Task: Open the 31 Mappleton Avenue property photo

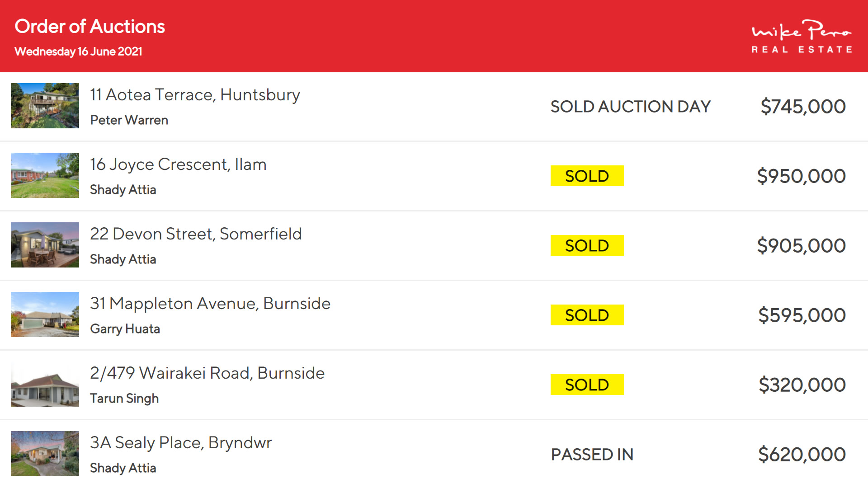Action: pos(45,314)
